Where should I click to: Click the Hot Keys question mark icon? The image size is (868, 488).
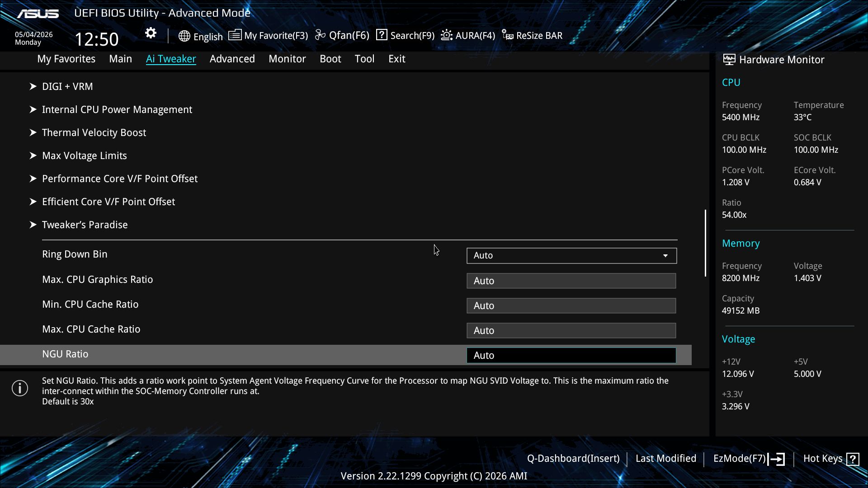pos(853,459)
